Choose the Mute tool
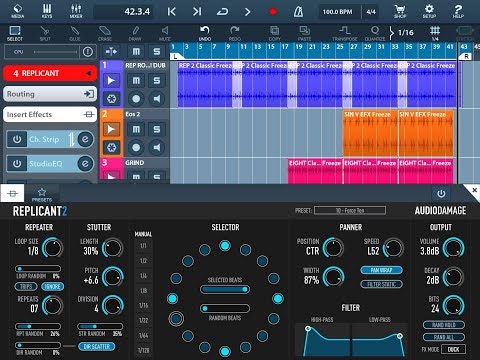 165,33
